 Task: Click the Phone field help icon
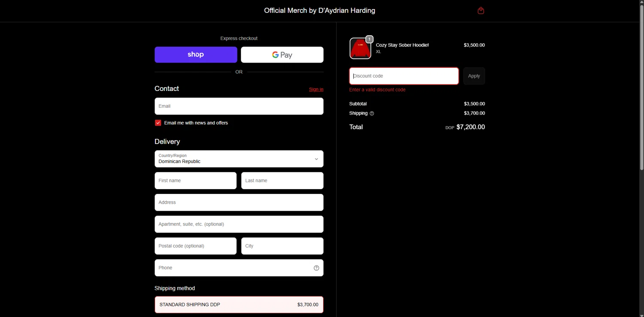coord(316,268)
